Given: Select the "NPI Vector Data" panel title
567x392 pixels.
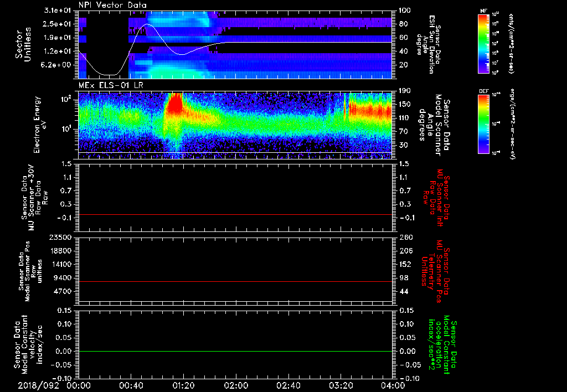Looking at the screenshot, I should point(112,5).
